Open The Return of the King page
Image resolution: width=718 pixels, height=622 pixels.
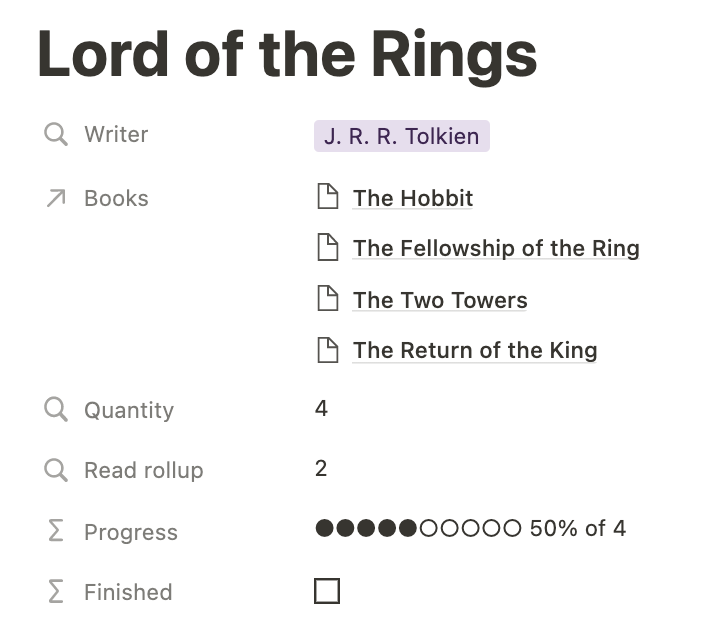475,350
